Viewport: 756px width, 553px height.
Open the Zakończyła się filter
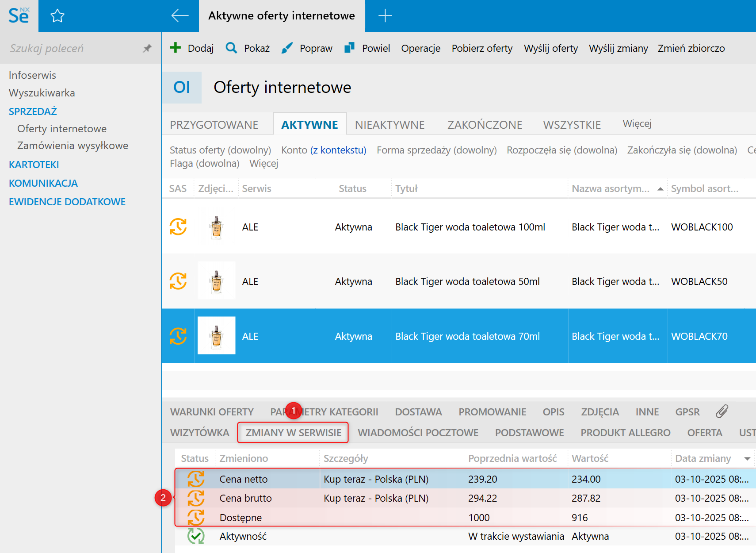[682, 150]
